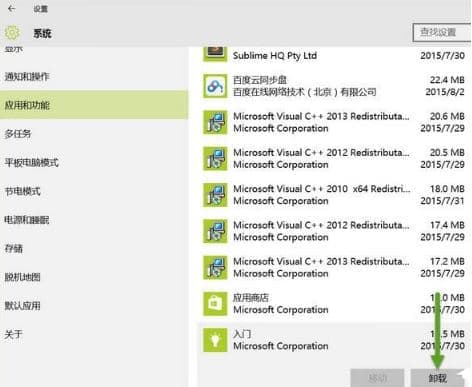This screenshot has width=472, height=387.
Task: Click the 系统 page title
Action: (x=42, y=33)
